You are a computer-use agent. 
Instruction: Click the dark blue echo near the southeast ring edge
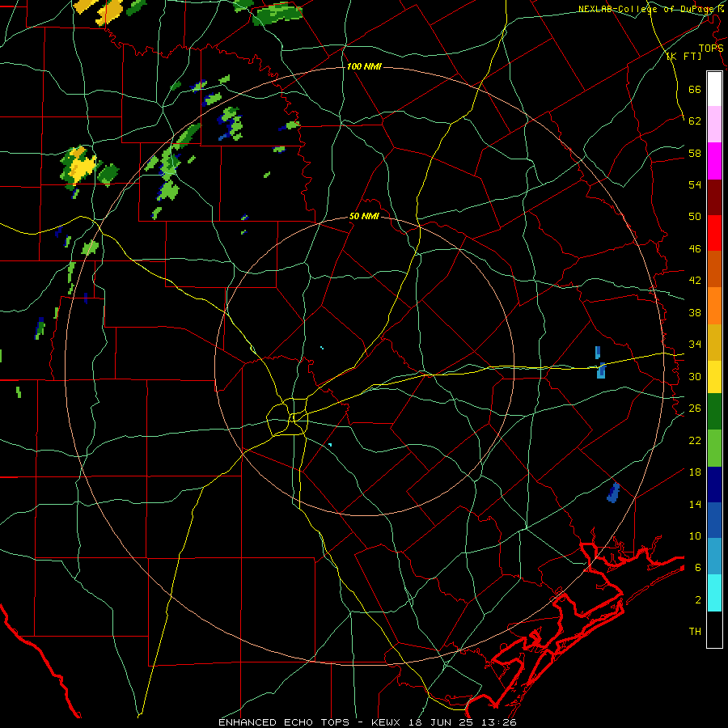(x=613, y=493)
